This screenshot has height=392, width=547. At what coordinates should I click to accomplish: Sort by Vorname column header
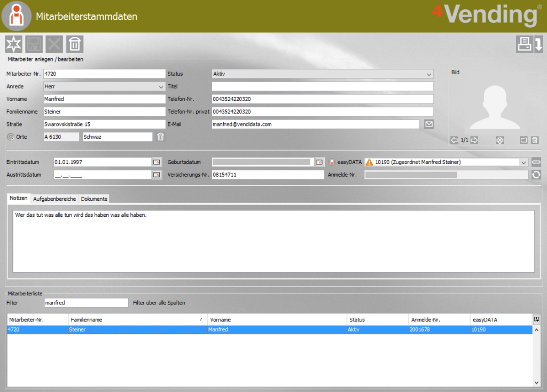click(277, 319)
